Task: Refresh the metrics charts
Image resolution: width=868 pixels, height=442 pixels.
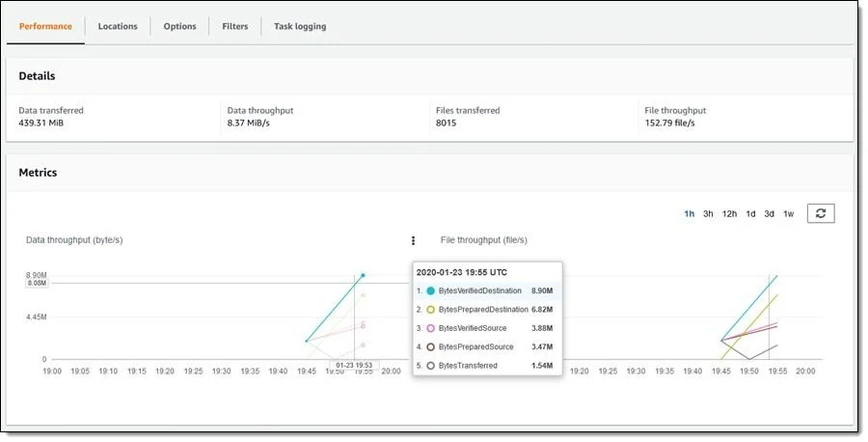Action: tap(821, 213)
